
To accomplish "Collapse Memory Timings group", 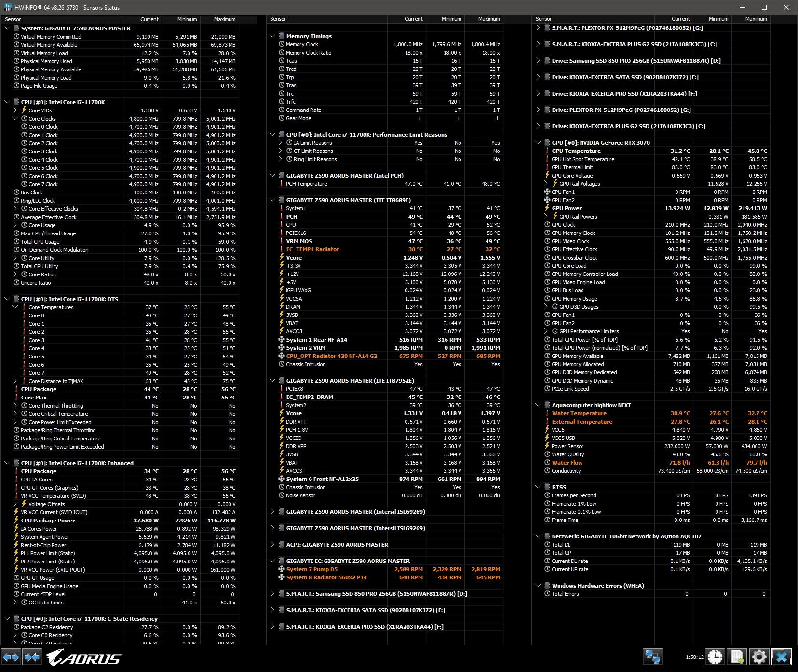I will click(x=272, y=36).
